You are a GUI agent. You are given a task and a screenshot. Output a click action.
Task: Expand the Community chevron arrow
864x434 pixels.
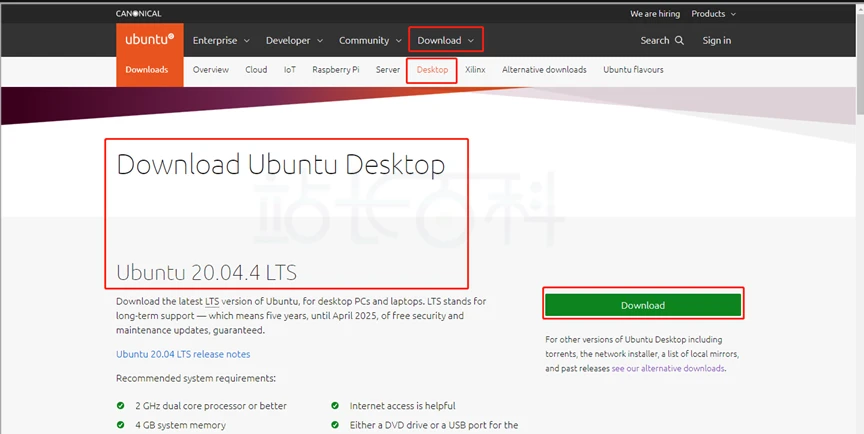pyautogui.click(x=399, y=41)
